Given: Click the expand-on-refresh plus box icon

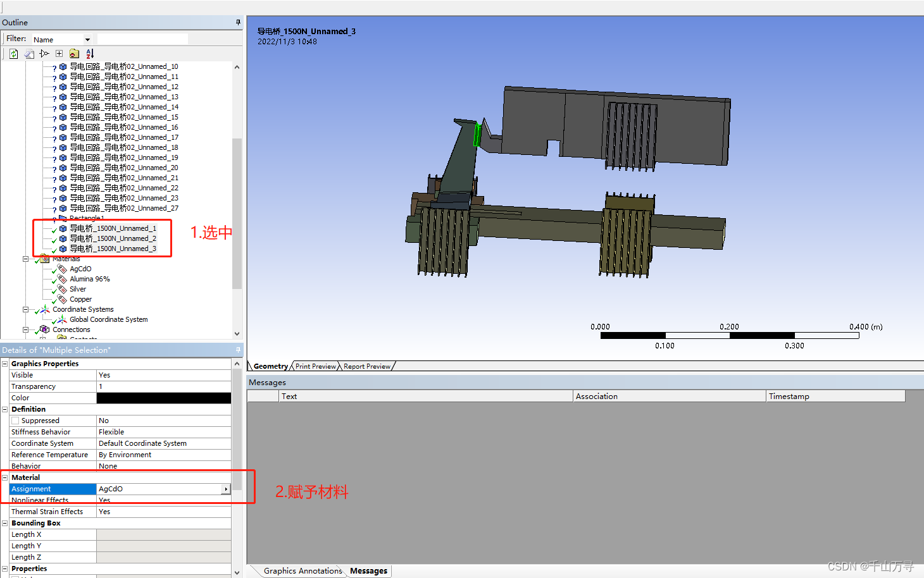Looking at the screenshot, I should point(59,54).
